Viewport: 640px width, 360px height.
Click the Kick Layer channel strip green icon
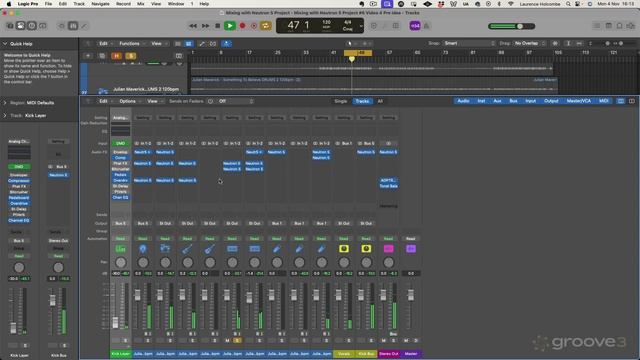[120, 249]
